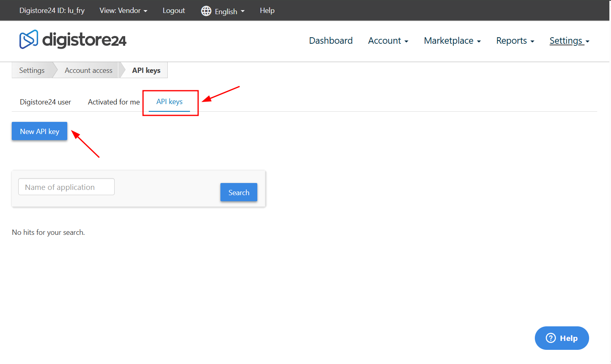
Task: Click the globe language icon
Action: tap(206, 11)
